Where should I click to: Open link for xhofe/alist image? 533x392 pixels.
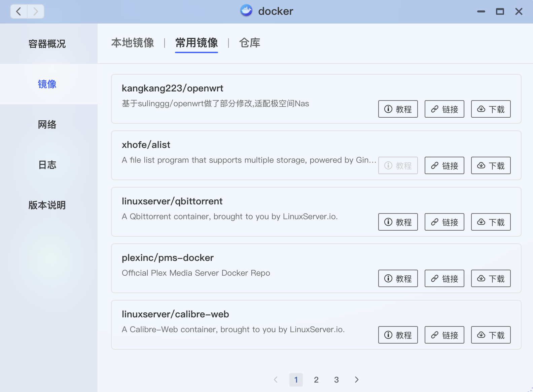point(444,165)
